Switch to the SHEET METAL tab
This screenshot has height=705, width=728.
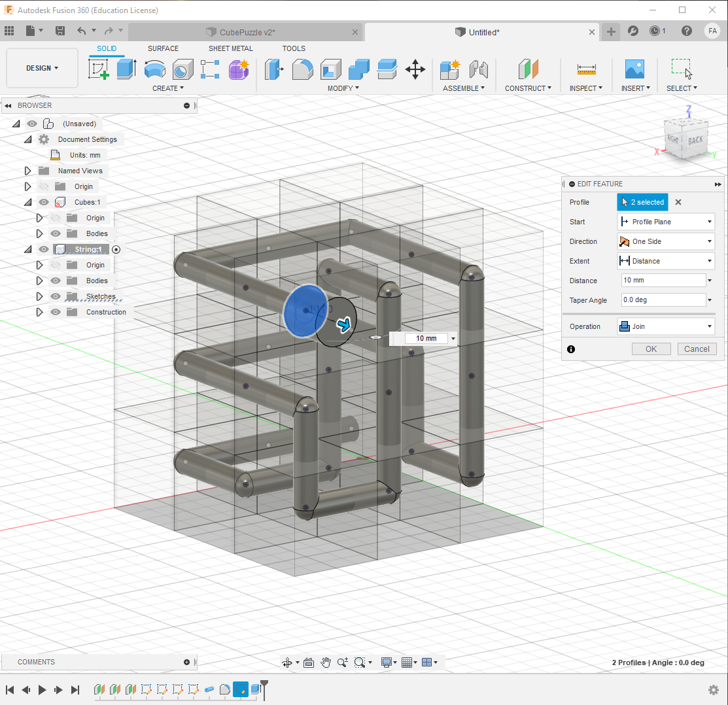point(230,48)
